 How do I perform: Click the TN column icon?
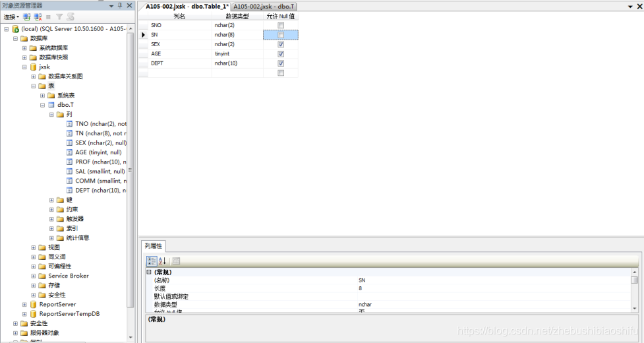click(69, 133)
